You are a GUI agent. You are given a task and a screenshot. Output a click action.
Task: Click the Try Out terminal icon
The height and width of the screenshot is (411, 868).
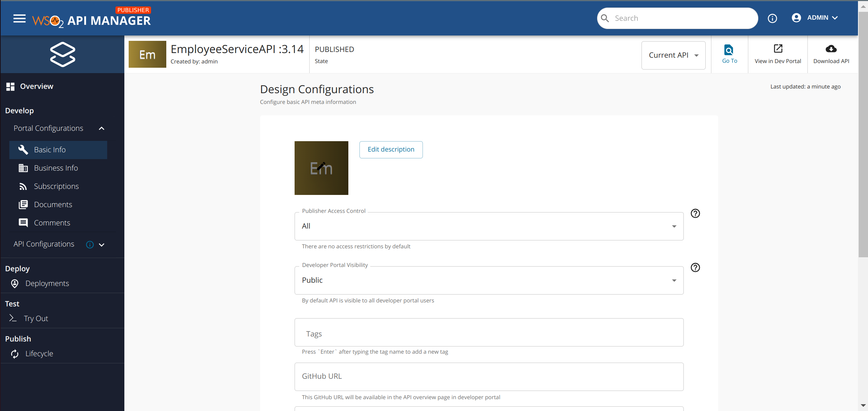(13, 318)
